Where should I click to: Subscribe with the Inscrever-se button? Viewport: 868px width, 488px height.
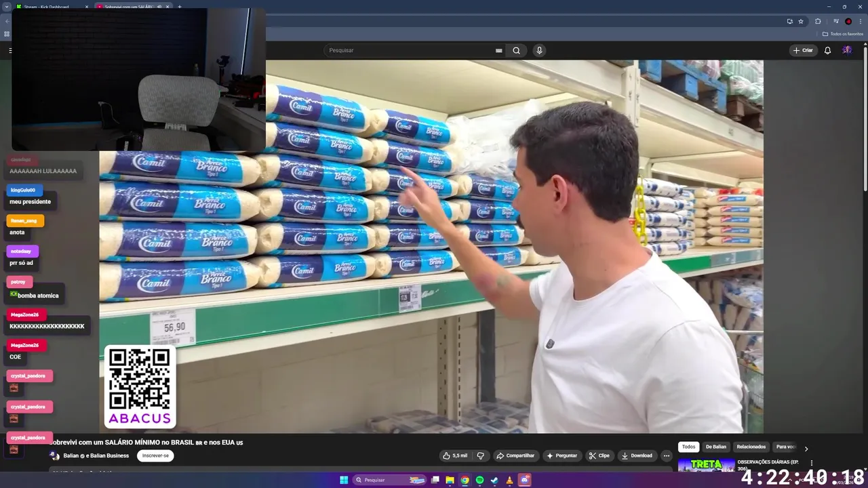coord(155,455)
